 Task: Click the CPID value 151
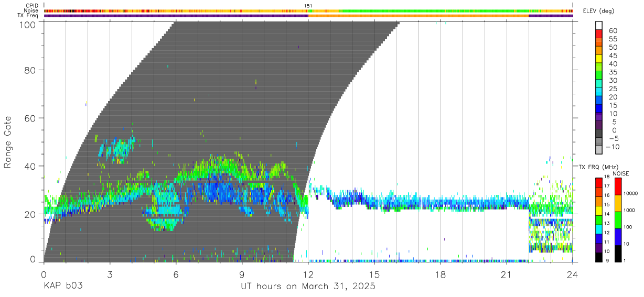click(x=308, y=6)
